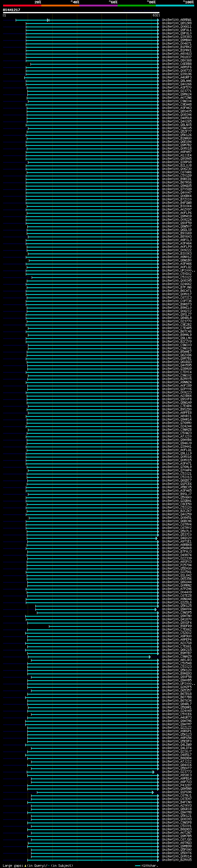Select the UniRef100_Q8LAA6 label
Image resolution: width=197 pixels, height=868 pixels.
click(x=176, y=81)
